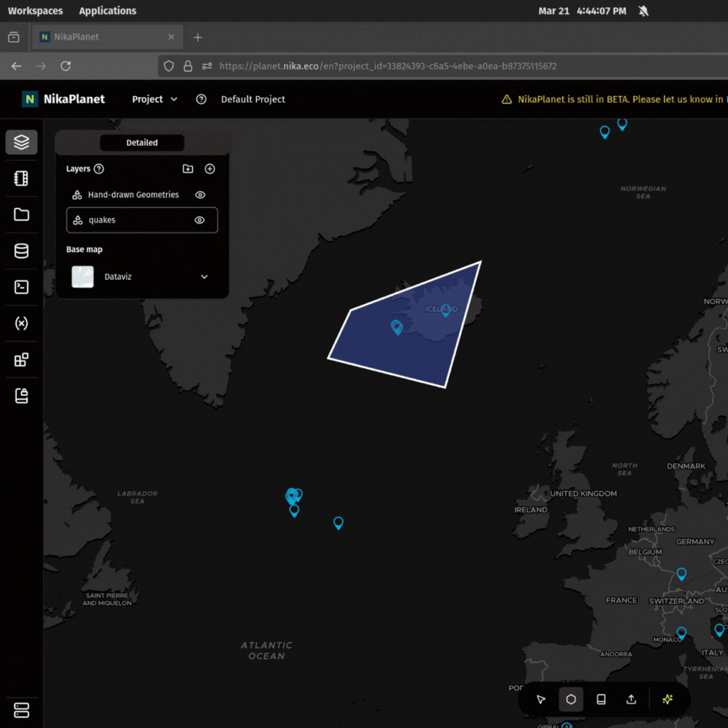Hide the Hand-drawn Geometries layer

coord(200,195)
